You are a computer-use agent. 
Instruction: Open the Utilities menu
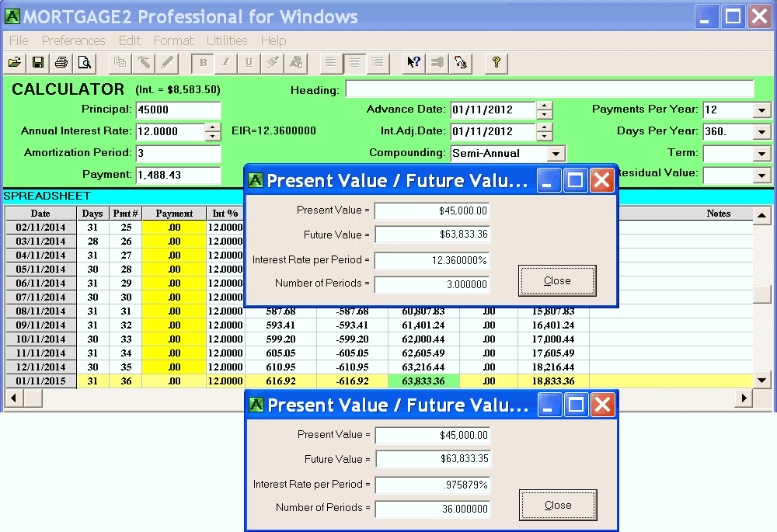coord(227,40)
